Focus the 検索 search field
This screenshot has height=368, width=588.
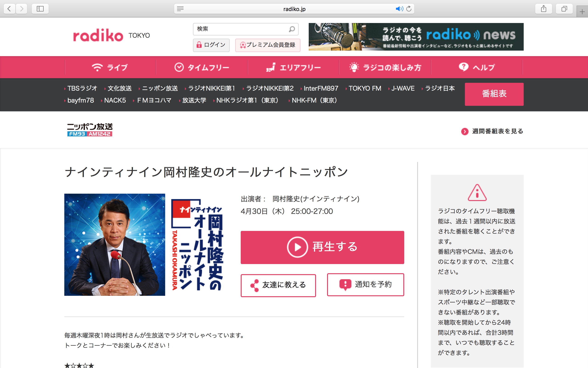[246, 29]
